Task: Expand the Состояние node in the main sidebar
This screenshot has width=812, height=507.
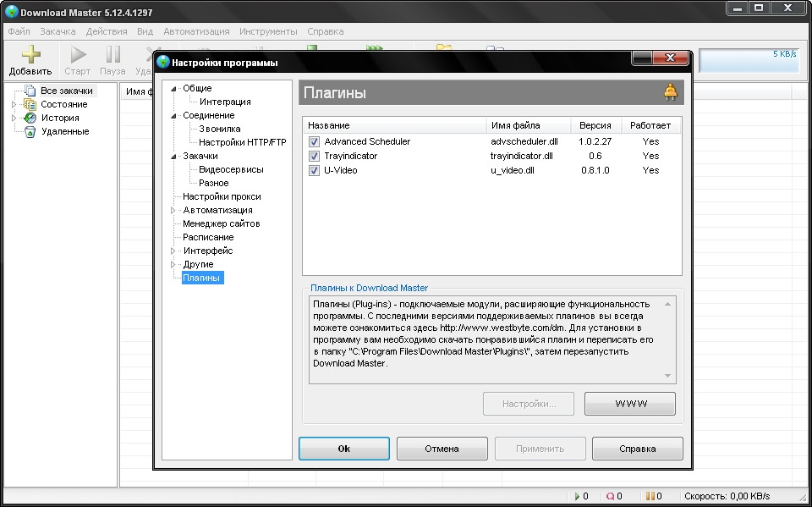Action: point(14,104)
